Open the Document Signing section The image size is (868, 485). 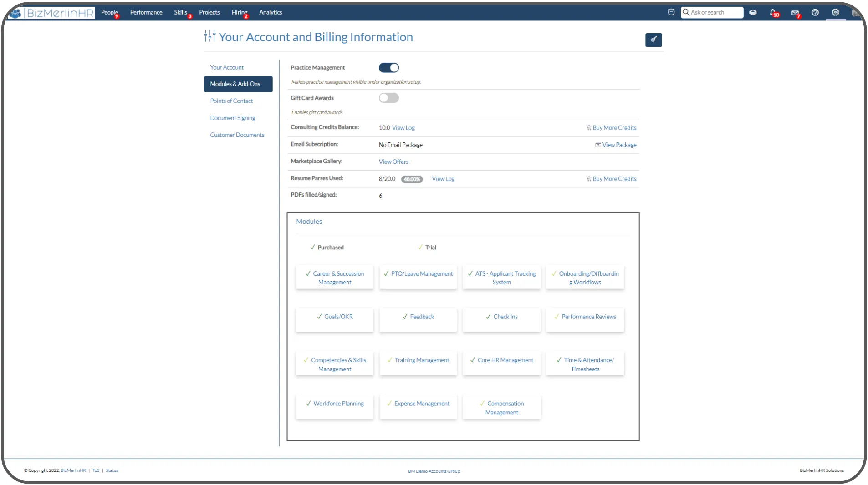pos(233,118)
